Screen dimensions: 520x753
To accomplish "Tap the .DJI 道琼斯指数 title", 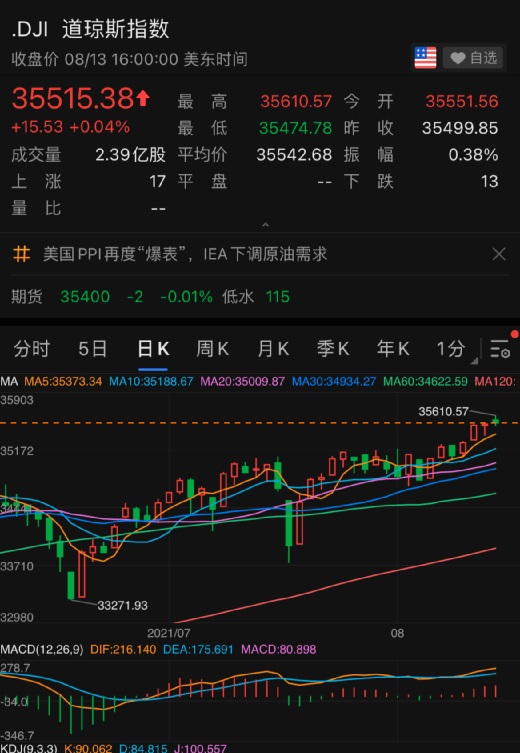I will click(x=90, y=29).
